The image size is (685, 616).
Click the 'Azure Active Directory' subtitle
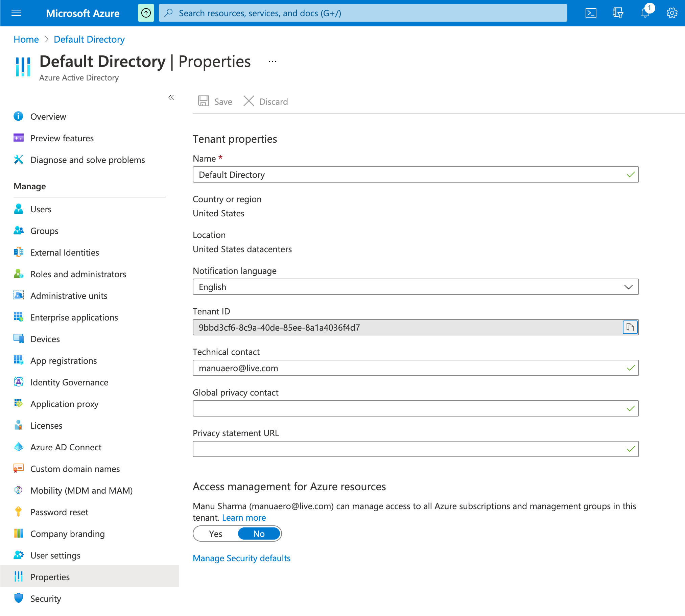(79, 77)
